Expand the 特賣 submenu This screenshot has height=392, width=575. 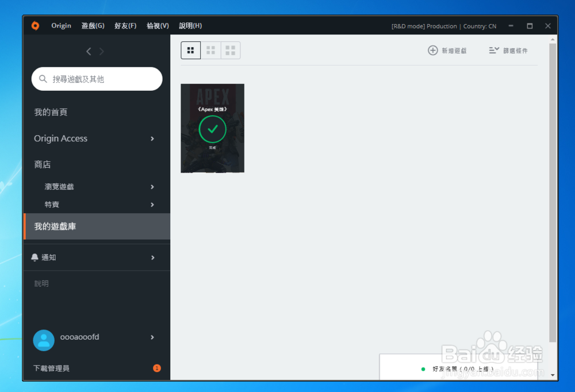pyautogui.click(x=152, y=205)
